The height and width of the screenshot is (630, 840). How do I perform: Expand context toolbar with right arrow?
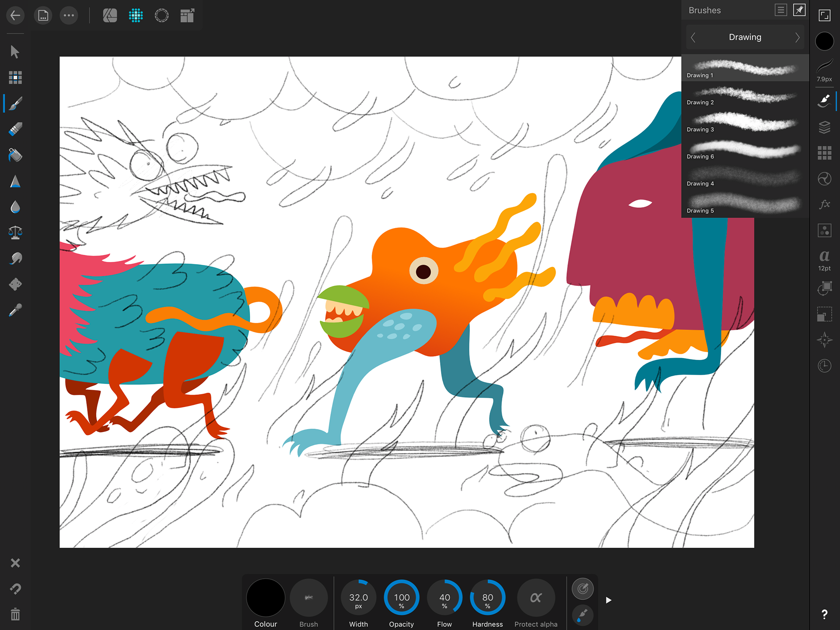608,600
